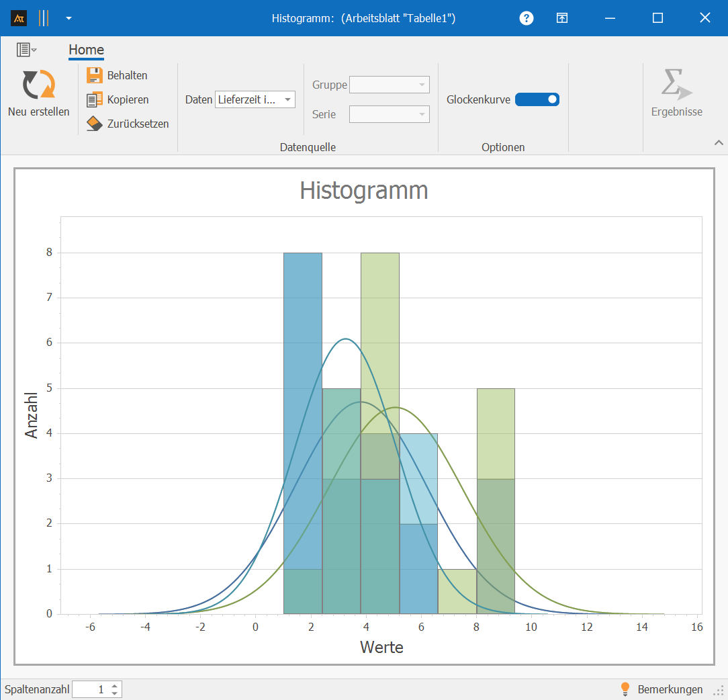
Task: Open the application menu icon
Action: point(26,50)
